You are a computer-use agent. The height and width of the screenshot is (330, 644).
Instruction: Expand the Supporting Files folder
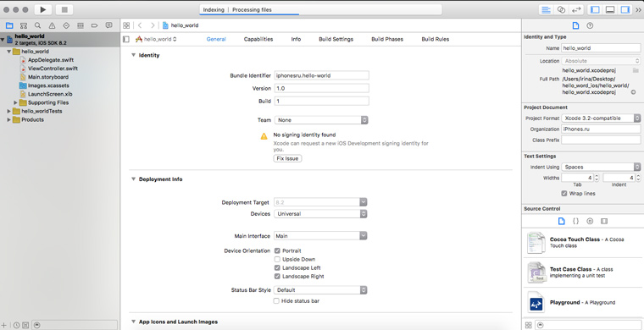tap(15, 102)
